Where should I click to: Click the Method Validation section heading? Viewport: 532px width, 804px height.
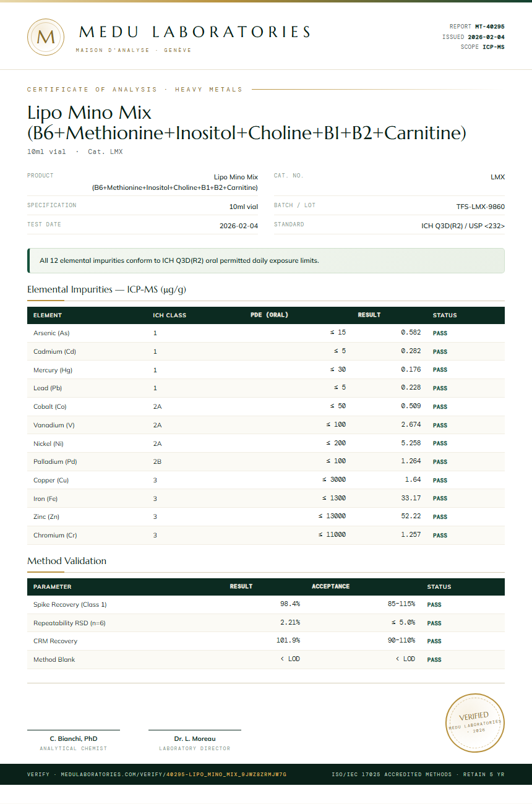[67, 561]
